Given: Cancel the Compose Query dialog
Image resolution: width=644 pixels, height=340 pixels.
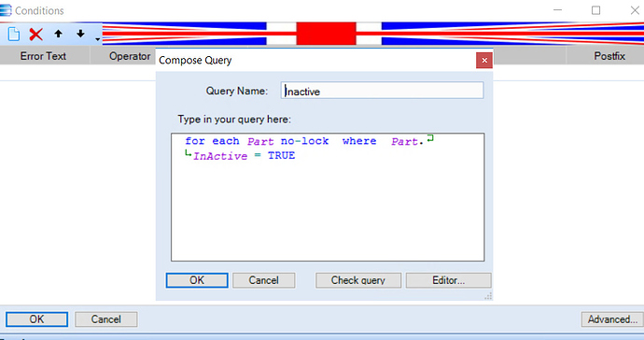Looking at the screenshot, I should pyautogui.click(x=264, y=280).
